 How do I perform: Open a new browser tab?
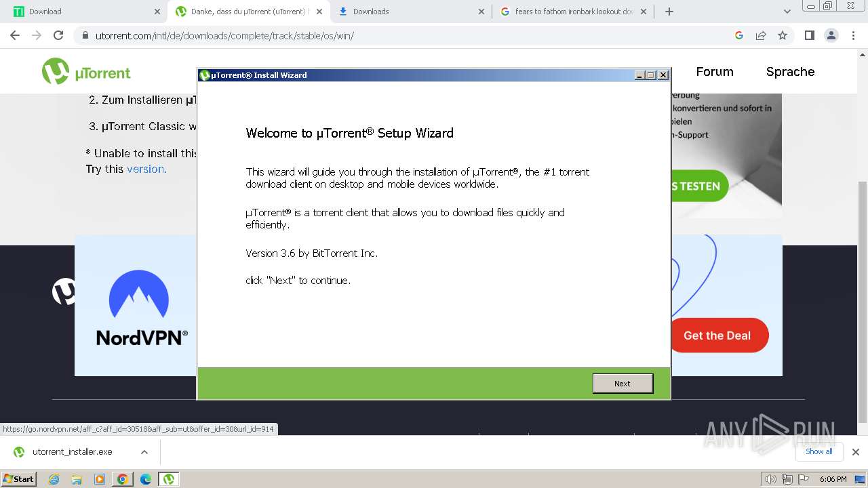point(669,12)
